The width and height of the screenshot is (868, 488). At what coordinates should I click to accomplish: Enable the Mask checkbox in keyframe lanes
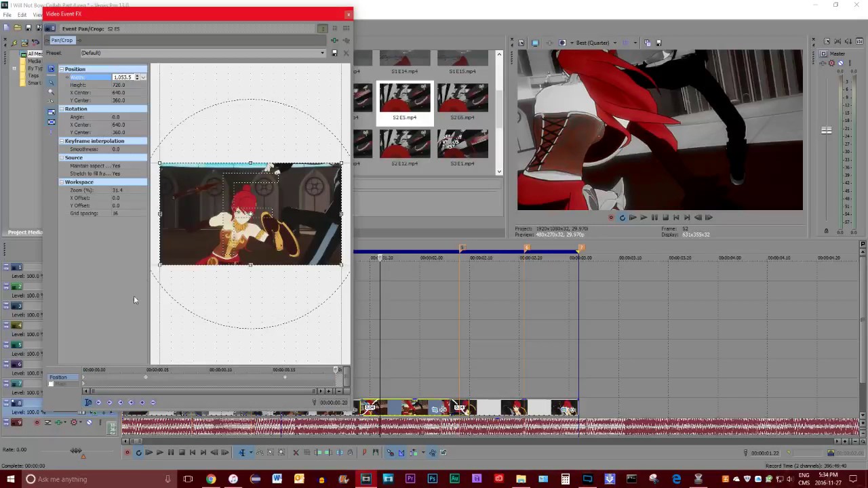point(51,384)
